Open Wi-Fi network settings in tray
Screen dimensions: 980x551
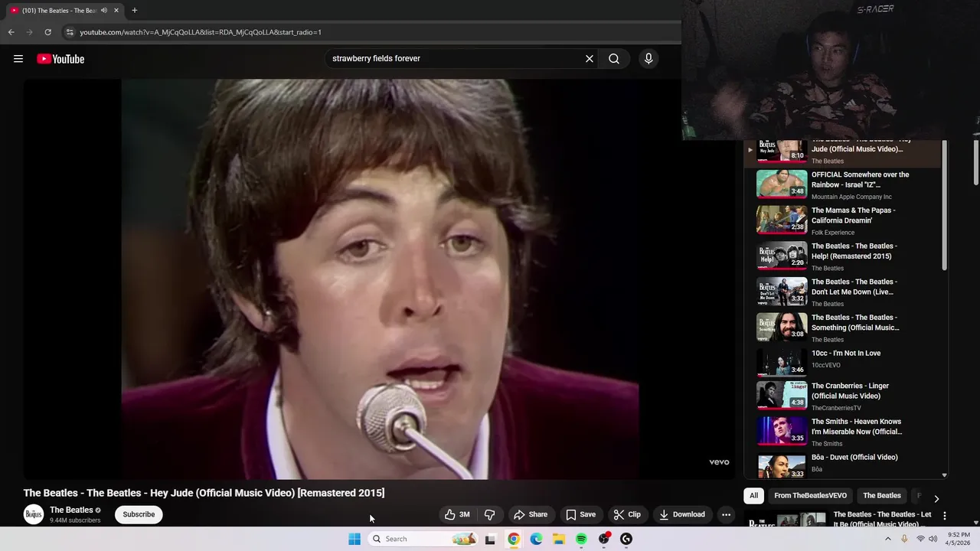920,539
